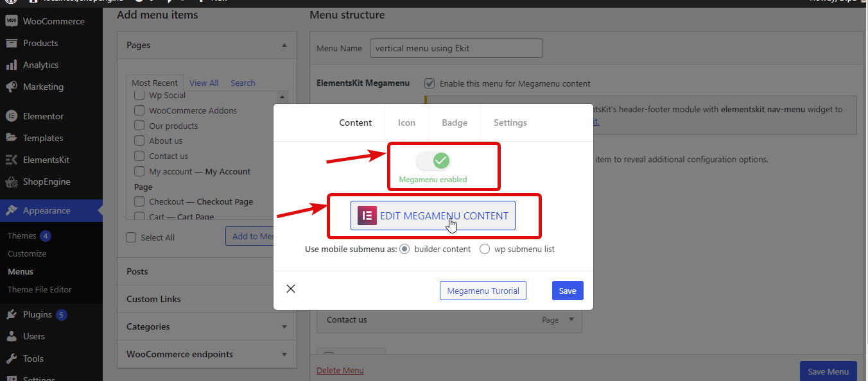Click the Products sidebar icon
The width and height of the screenshot is (868, 381).
12,43
